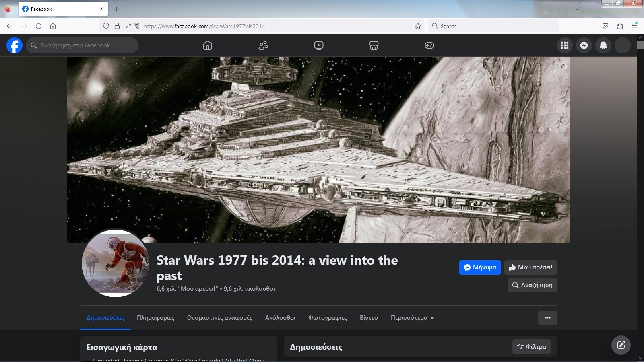
Task: Click the 9,6 χιλ. ακόλουθοι link
Action: 249,289
